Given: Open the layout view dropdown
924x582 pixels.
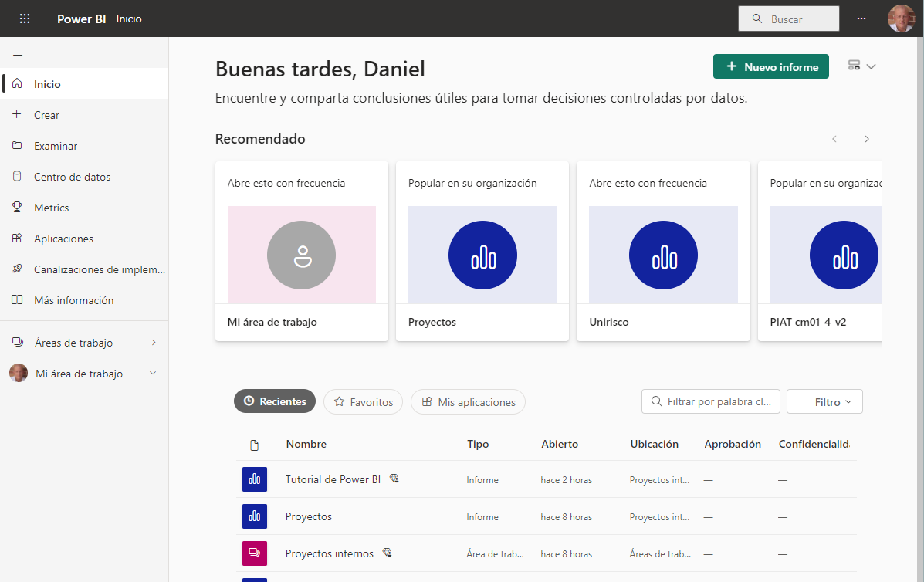Looking at the screenshot, I should pyautogui.click(x=861, y=66).
